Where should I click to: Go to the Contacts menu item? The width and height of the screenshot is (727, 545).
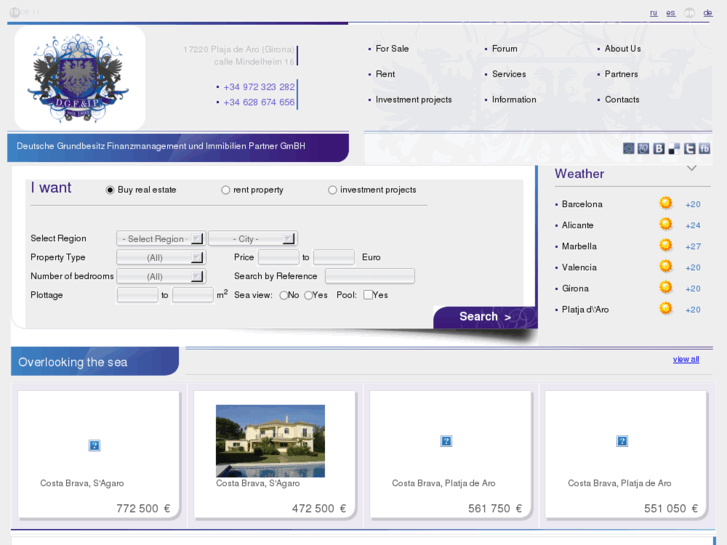(x=621, y=100)
